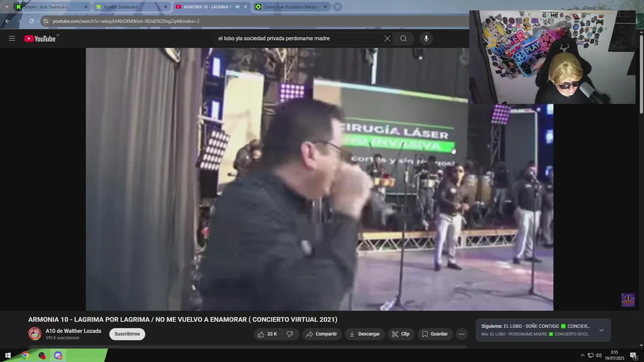Expand the Siguiente playlist panel chevron
This screenshot has width=644, height=362.
[x=601, y=330]
